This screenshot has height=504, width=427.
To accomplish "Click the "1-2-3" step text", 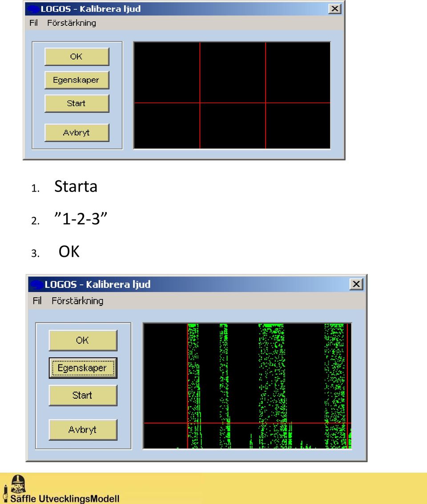I will pos(81,219).
